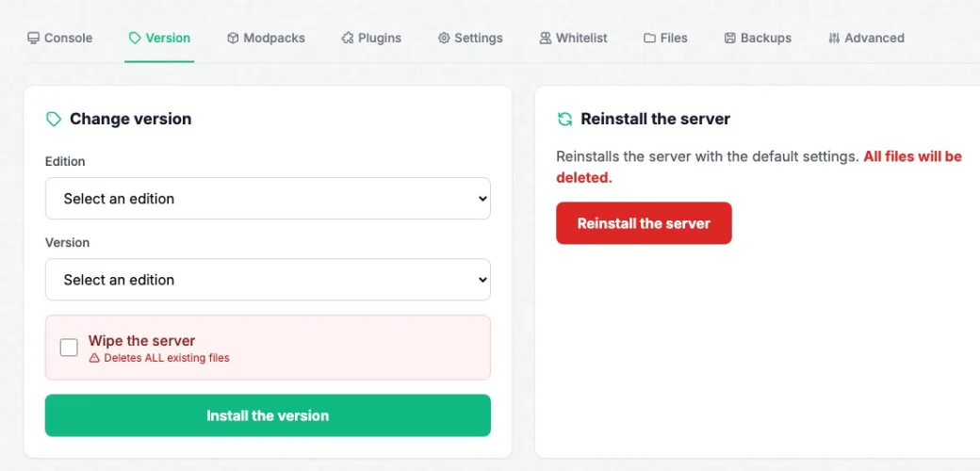This screenshot has height=471, width=980.
Task: Click the Whitelist users icon
Action: [545, 38]
